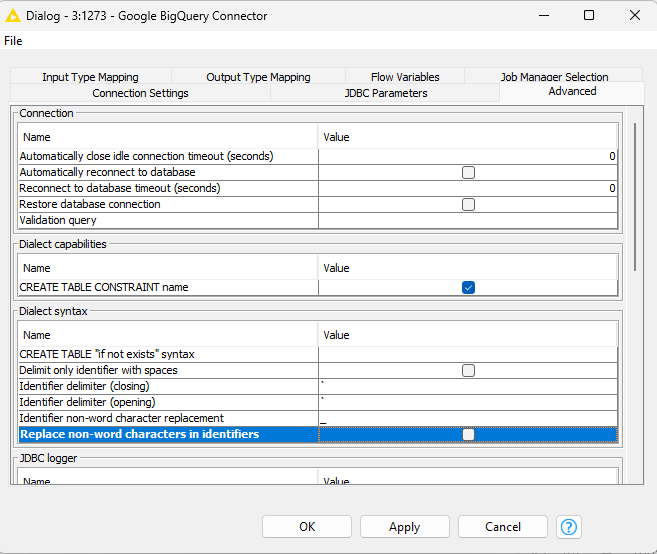The height and width of the screenshot is (554, 657).
Task: Click the Apply button
Action: (x=404, y=527)
